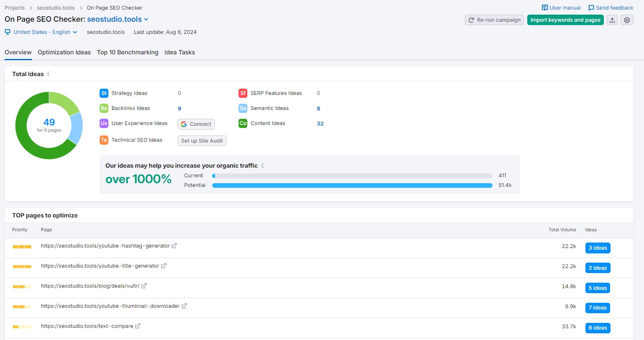Image resolution: width=644 pixels, height=340 pixels.
Task: Open external link for youtube-thumbnail-downloader page
Action: point(184,306)
